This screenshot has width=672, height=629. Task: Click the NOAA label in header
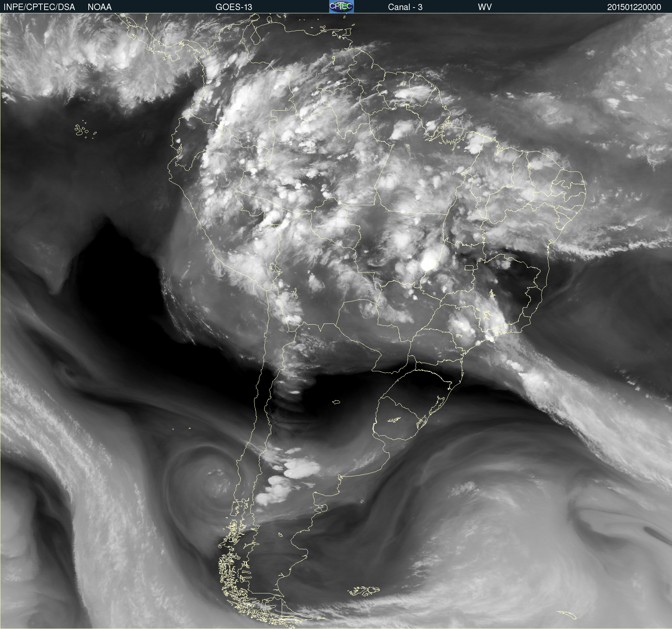tap(100, 7)
